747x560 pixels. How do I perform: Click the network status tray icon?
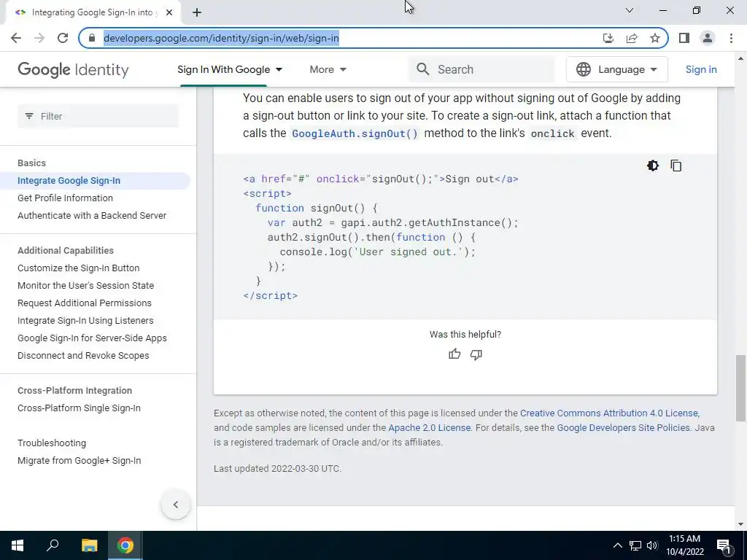point(635,545)
